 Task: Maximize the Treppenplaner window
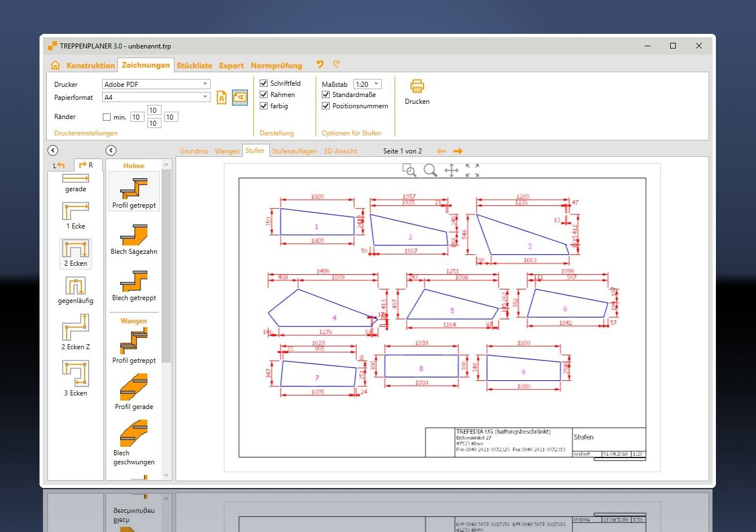coord(673,46)
